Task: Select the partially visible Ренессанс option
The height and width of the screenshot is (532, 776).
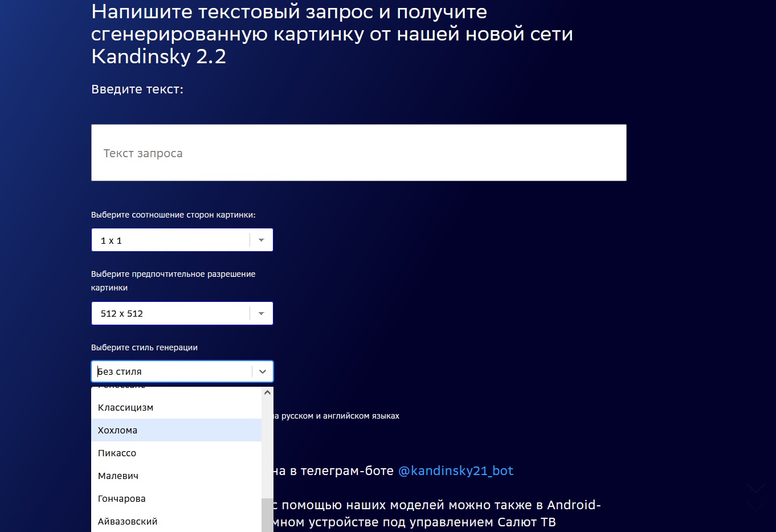Action: coord(122,388)
